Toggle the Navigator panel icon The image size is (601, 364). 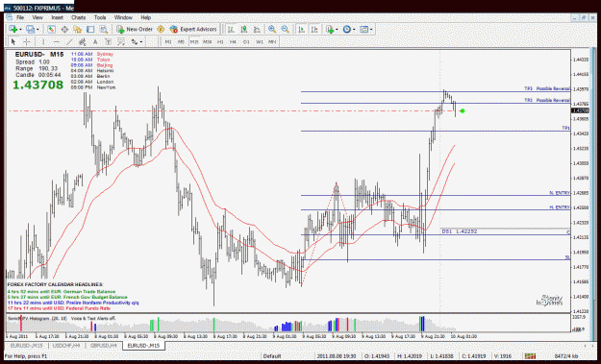tap(78, 29)
